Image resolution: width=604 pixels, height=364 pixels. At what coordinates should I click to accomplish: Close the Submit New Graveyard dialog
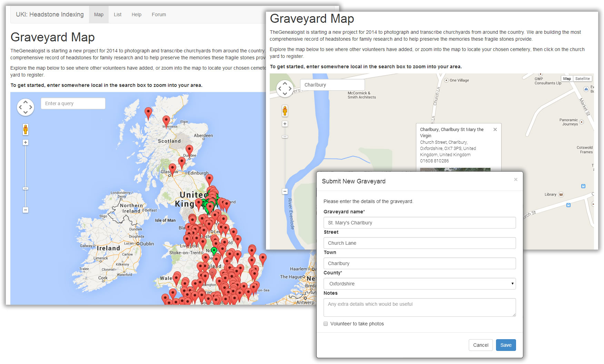click(516, 179)
